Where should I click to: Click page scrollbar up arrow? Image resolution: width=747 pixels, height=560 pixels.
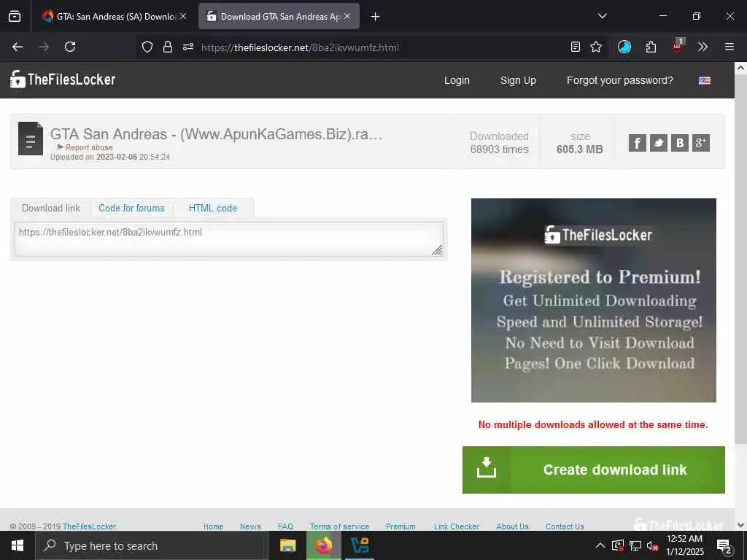(x=741, y=68)
